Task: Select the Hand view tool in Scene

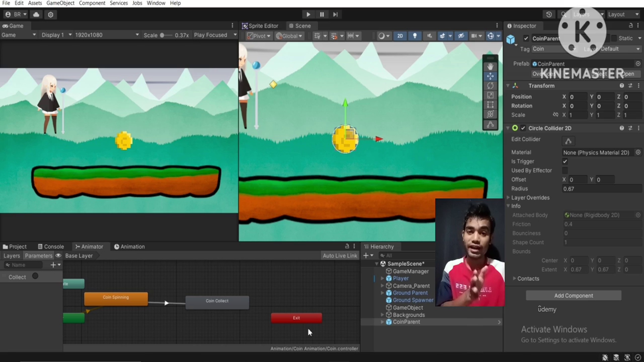Action: (490, 66)
